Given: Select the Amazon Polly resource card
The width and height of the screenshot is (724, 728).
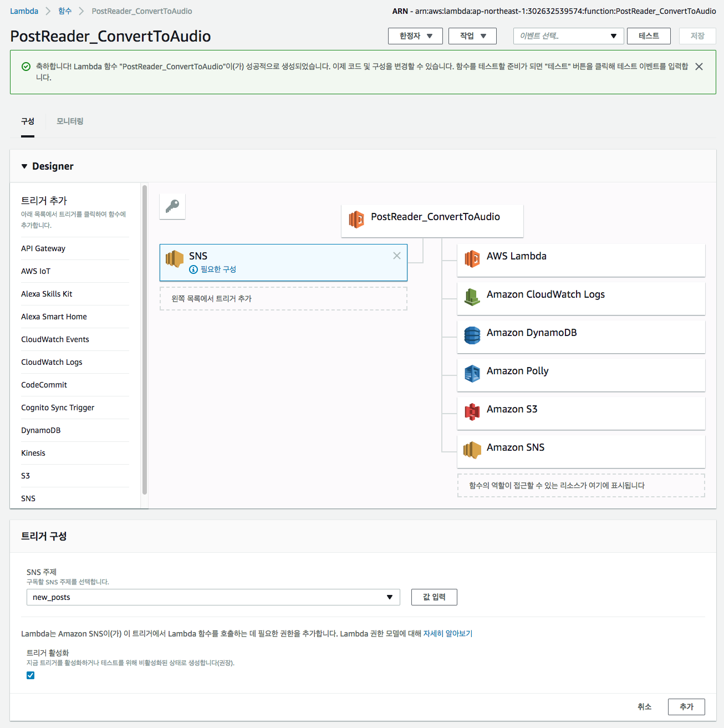Looking at the screenshot, I should coord(581,375).
